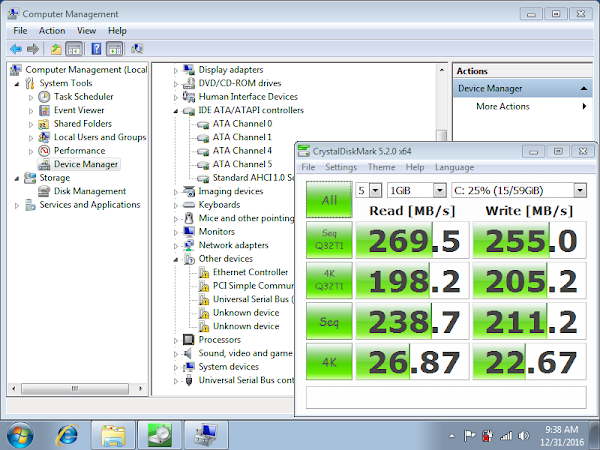Image resolution: width=600 pixels, height=450 pixels.
Task: Select Local Users and Groups
Action: point(100,137)
